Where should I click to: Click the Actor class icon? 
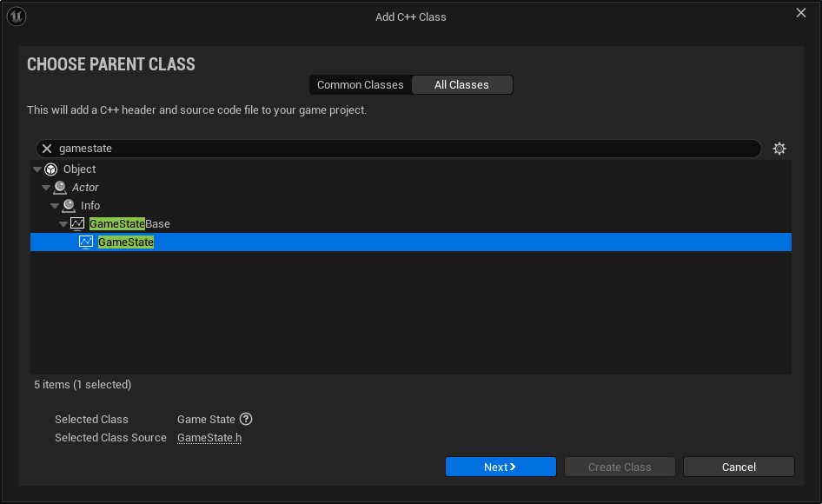click(60, 187)
